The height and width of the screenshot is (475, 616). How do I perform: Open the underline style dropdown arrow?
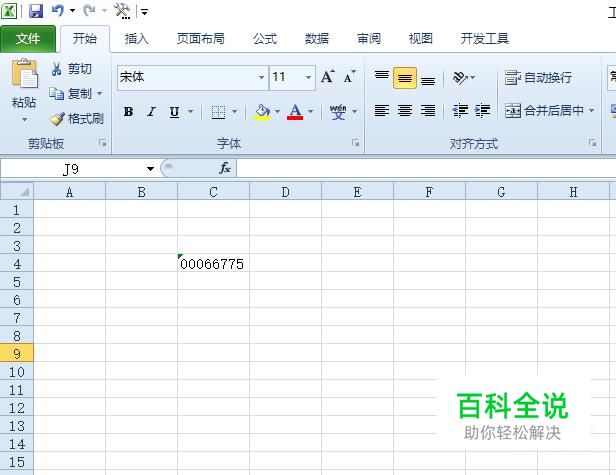(191, 112)
